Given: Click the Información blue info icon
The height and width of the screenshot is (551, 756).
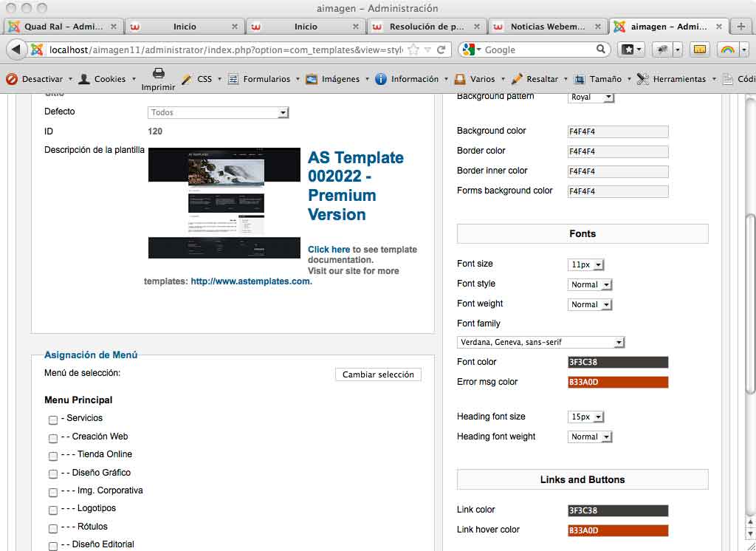Looking at the screenshot, I should click(381, 79).
